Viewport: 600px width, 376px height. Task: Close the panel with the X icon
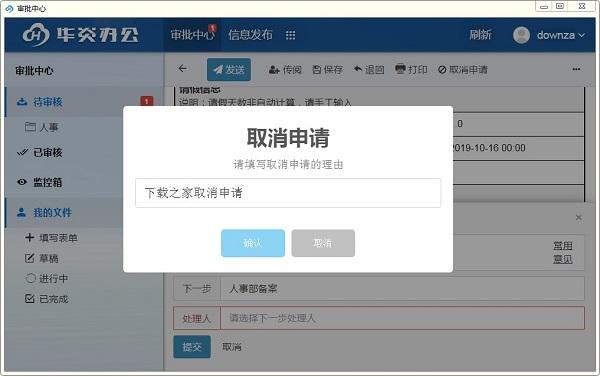point(579,218)
